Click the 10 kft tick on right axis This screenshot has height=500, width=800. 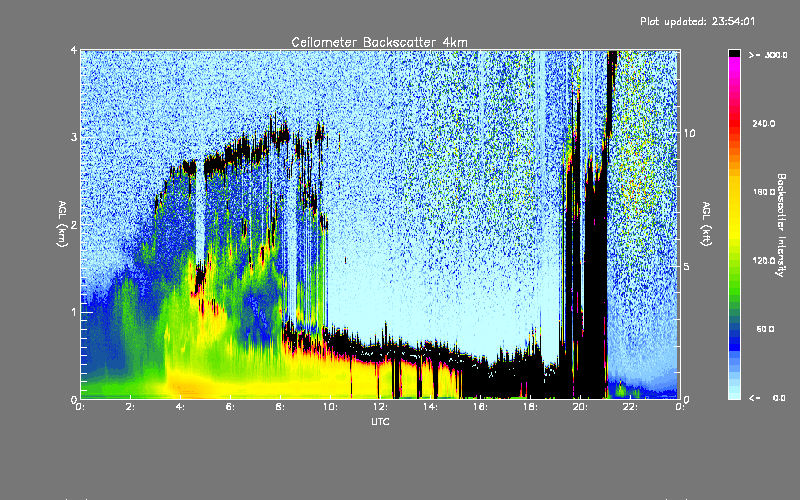689,133
